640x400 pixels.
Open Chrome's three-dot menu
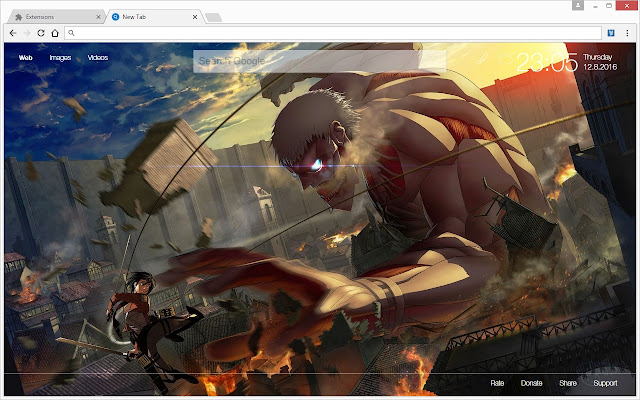(x=627, y=33)
